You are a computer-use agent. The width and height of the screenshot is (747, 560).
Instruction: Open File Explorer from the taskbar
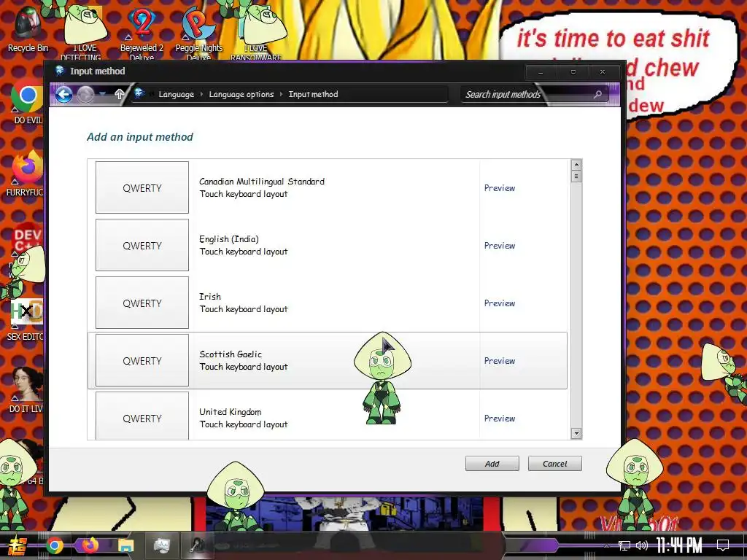point(125,545)
